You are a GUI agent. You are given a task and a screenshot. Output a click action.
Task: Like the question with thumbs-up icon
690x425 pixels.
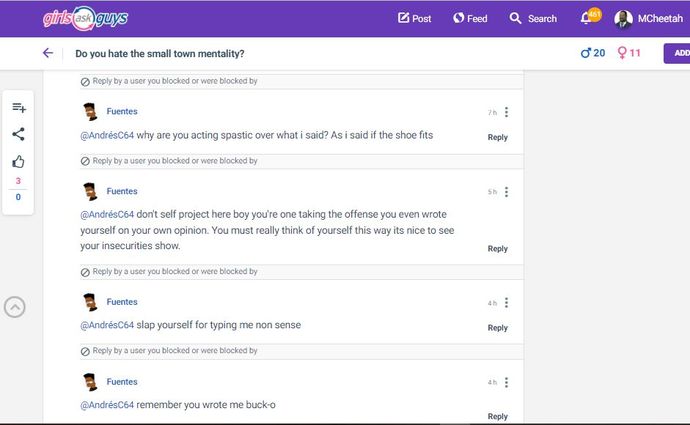18,162
